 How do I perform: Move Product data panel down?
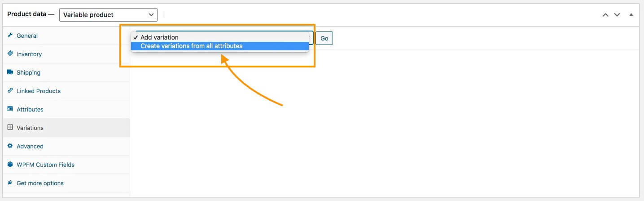[617, 15]
